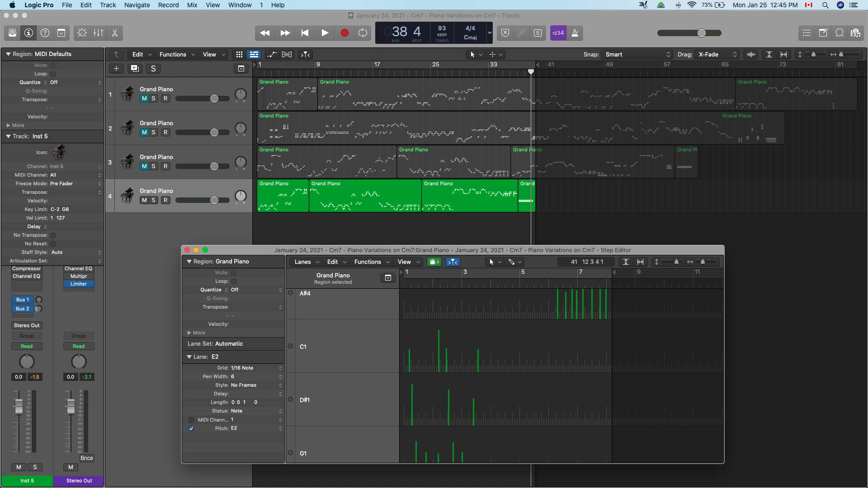Open Functions menu in Tracks area

point(177,54)
